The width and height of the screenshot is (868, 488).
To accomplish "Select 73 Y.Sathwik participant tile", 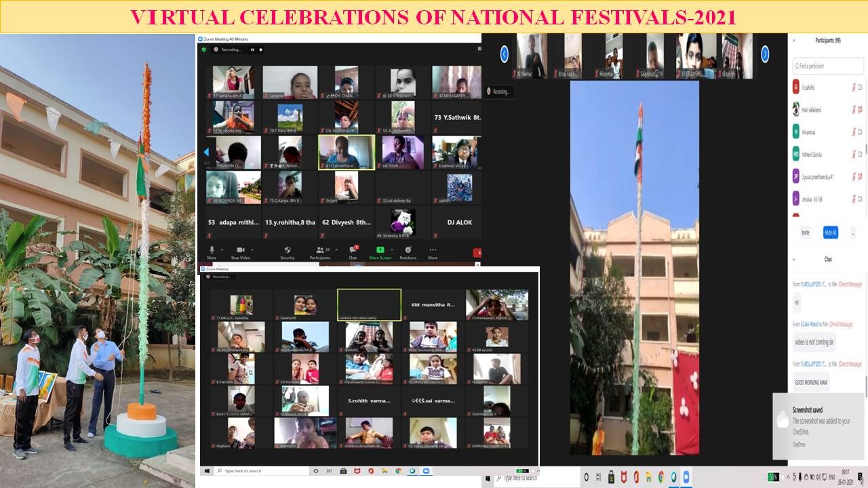I will [x=457, y=117].
